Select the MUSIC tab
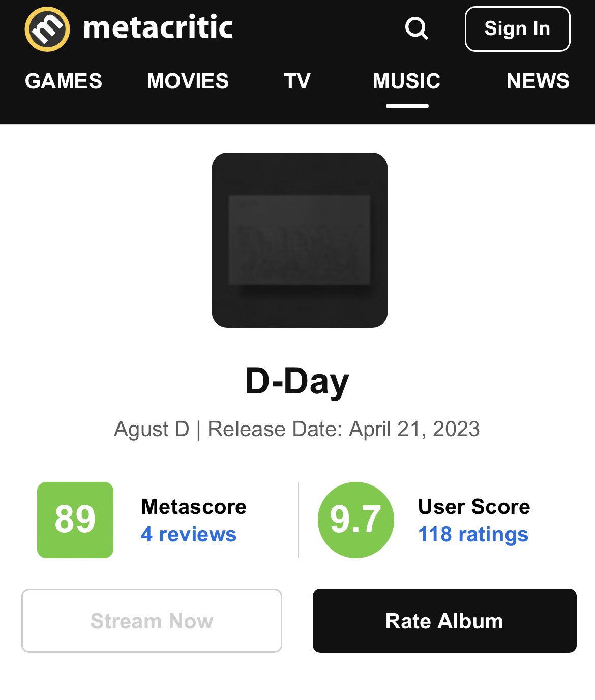Viewport: 595px width, 700px height. tap(407, 81)
